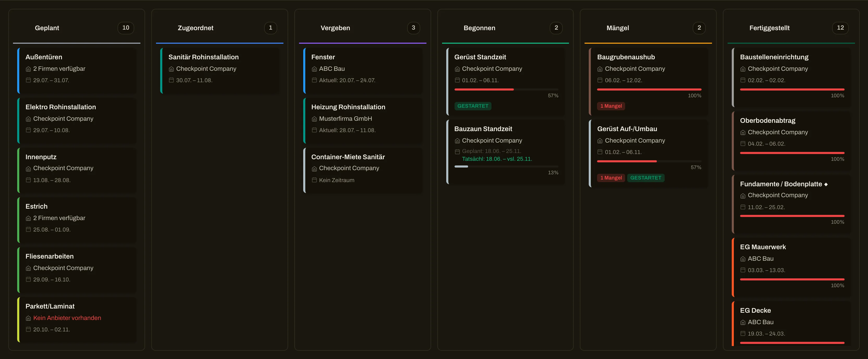Click the company icon on Parkett/Laminat card
The width and height of the screenshot is (868, 359).
(28, 318)
